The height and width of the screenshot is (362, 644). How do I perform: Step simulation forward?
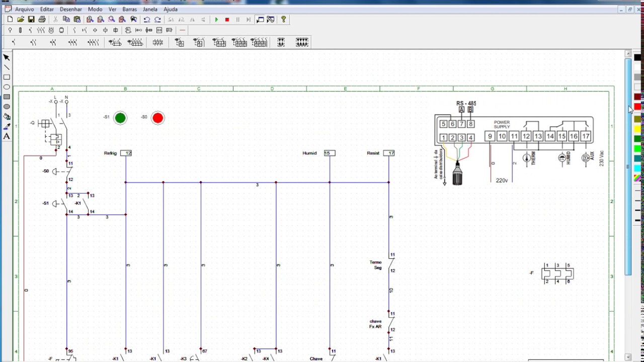pos(249,20)
